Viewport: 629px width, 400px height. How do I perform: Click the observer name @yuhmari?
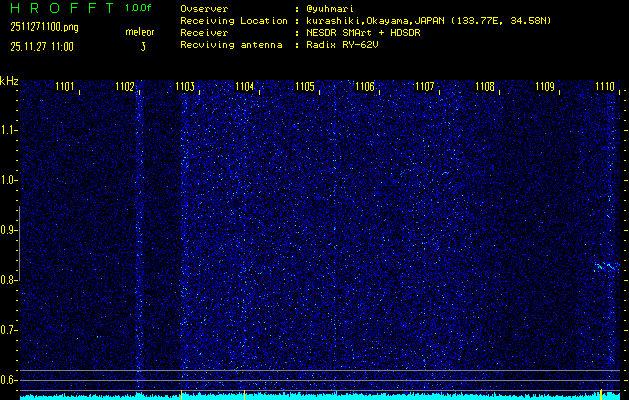pyautogui.click(x=330, y=9)
